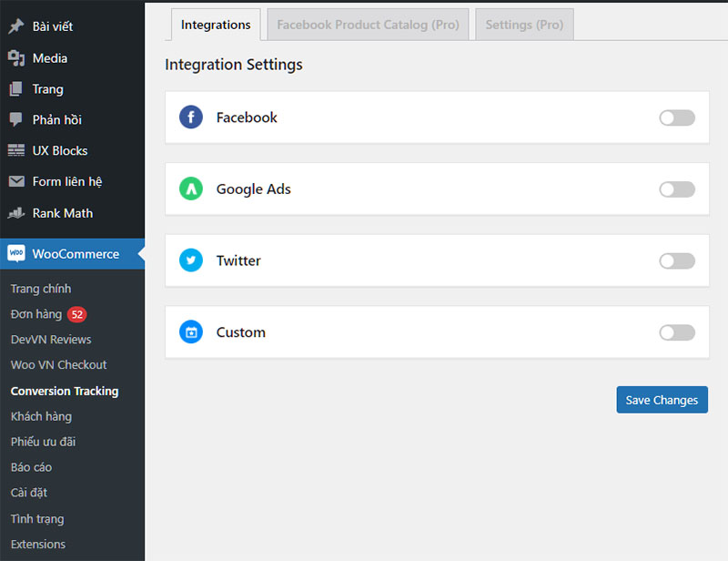Open Báo cáo reports link
Image resolution: width=728 pixels, height=561 pixels.
click(x=31, y=467)
